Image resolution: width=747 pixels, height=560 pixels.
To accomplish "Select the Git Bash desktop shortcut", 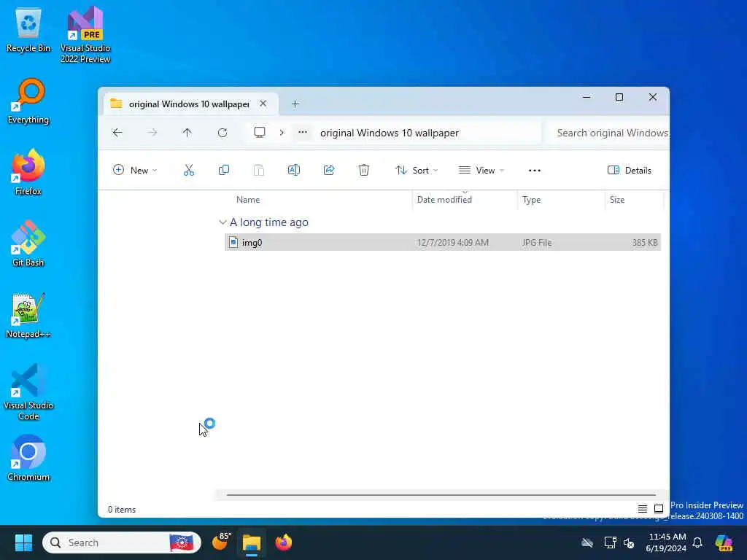I will (28, 244).
